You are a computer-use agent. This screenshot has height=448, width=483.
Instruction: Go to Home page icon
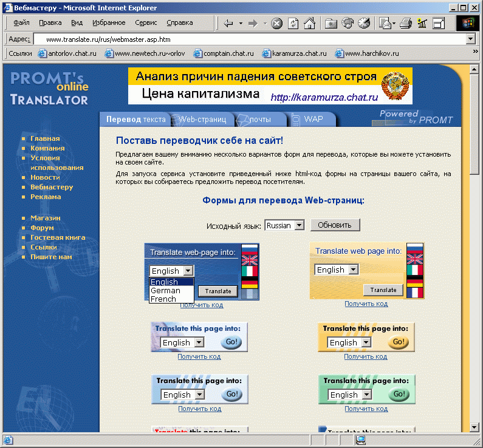click(x=310, y=24)
